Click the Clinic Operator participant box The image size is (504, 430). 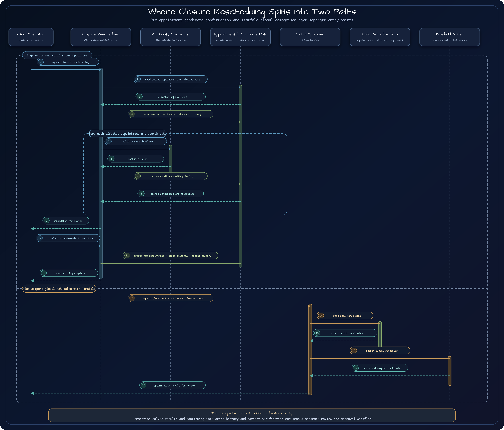[x=31, y=37]
